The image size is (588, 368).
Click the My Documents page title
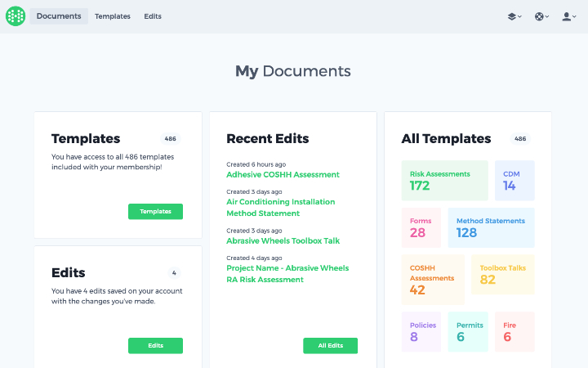coord(293,71)
